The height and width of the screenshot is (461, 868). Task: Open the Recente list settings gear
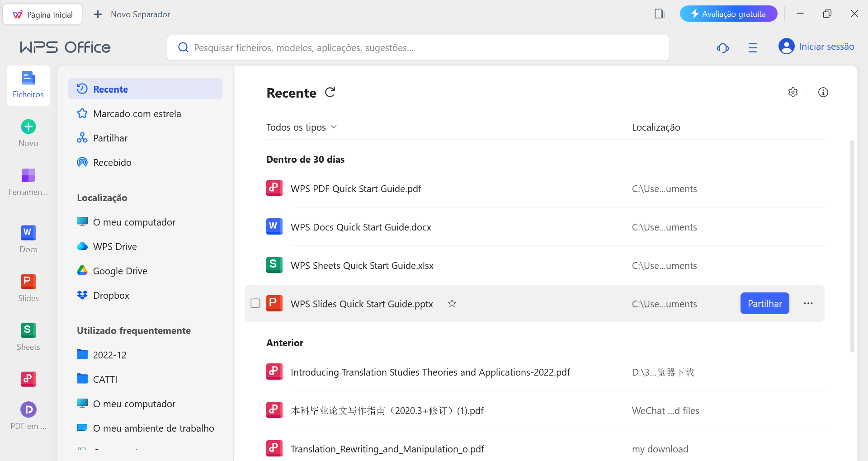(793, 92)
